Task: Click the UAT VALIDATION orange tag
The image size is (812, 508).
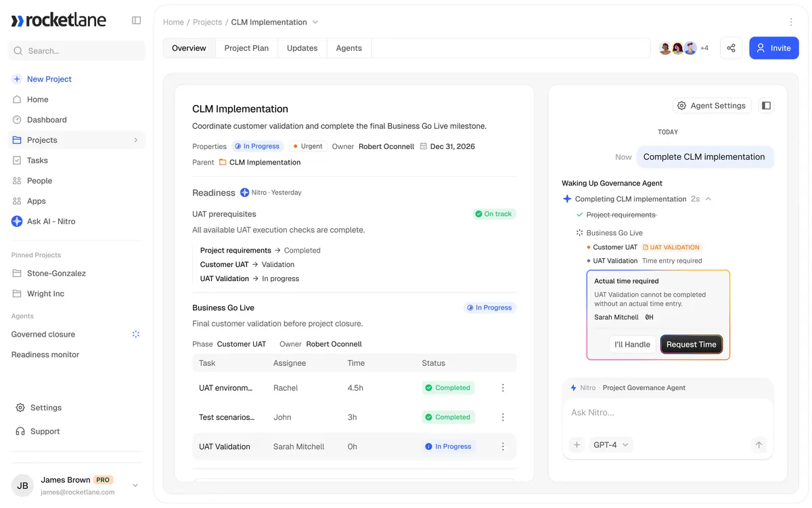Action: point(671,247)
